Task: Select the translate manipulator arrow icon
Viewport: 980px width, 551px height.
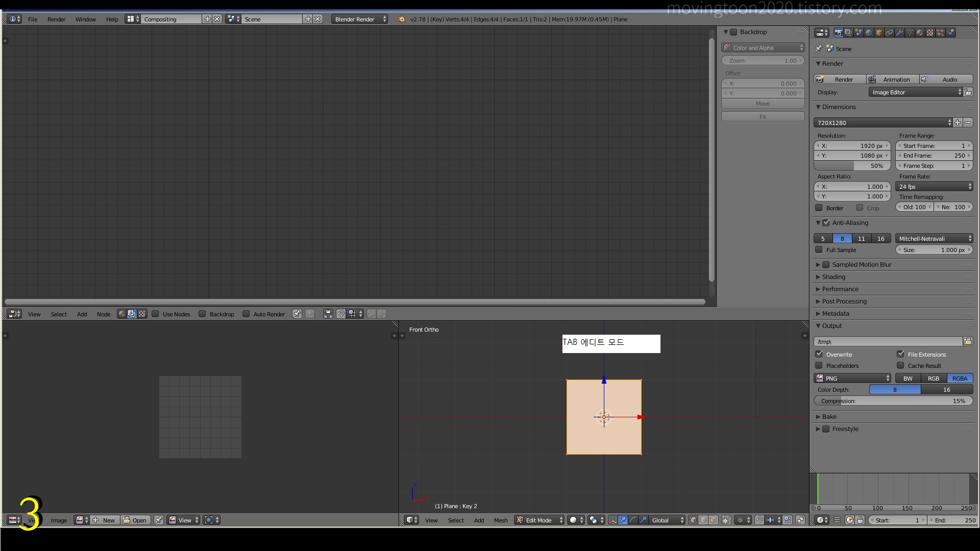Action: tap(623, 520)
